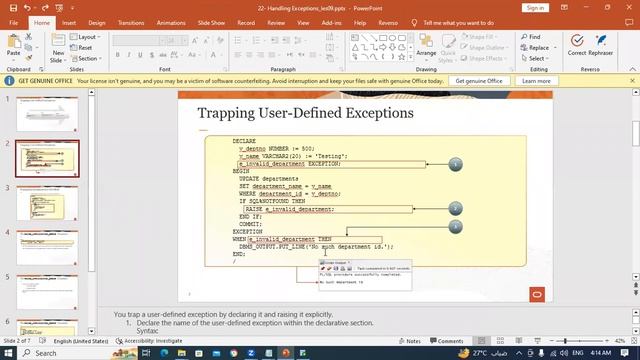The height and width of the screenshot is (360, 640).
Task: Toggle text shadow
Action: click(152, 55)
